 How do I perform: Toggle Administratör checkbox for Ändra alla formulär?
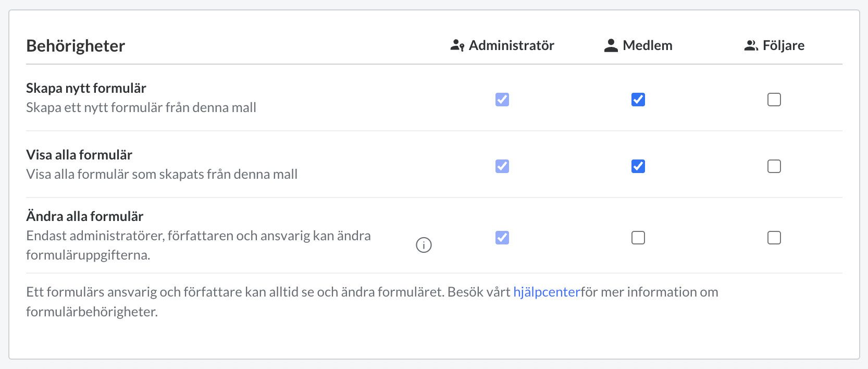click(502, 238)
